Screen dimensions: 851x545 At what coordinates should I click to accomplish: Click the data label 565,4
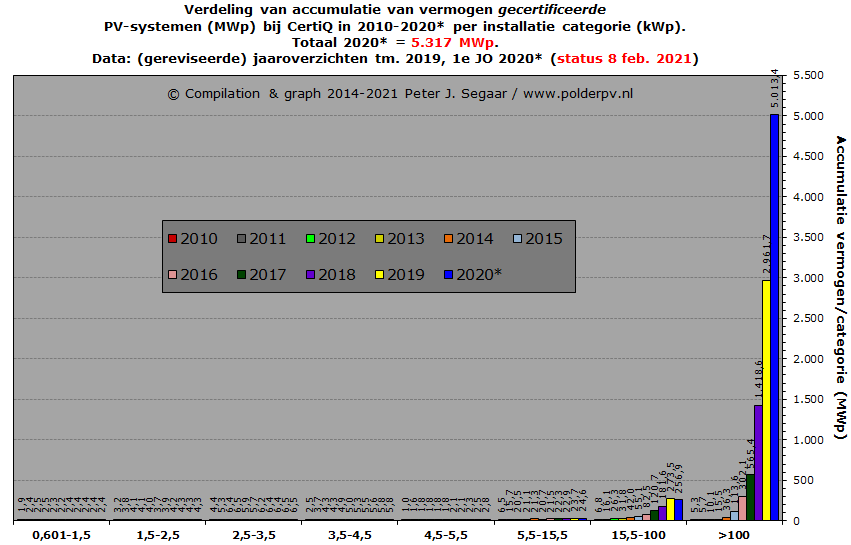coord(751,454)
